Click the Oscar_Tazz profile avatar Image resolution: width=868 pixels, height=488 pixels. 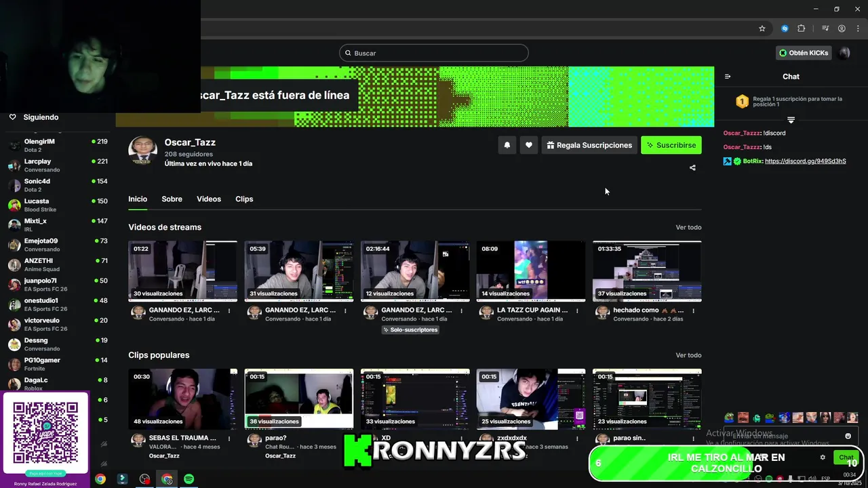[143, 150]
